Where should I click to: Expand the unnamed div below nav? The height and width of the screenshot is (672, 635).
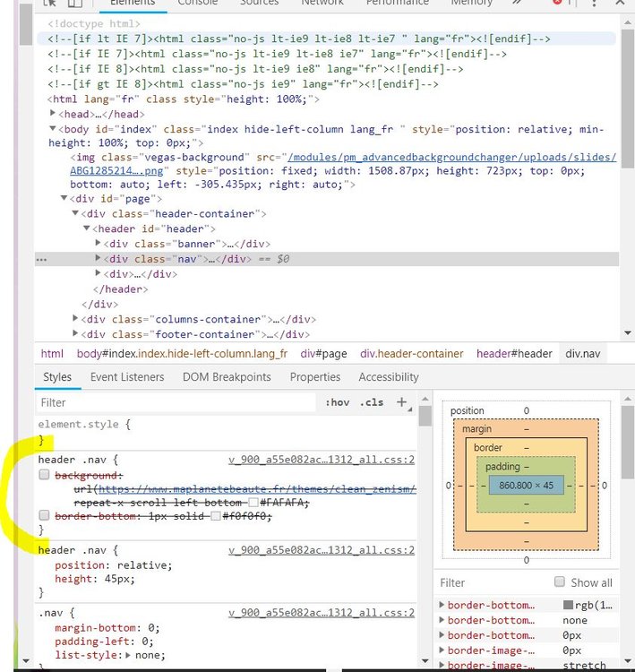coord(98,273)
